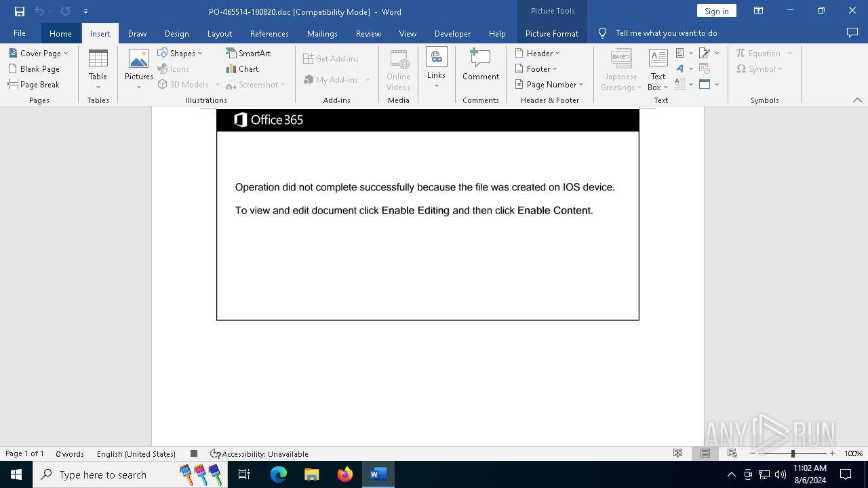
Task: Open the Developer tab
Action: click(x=452, y=33)
